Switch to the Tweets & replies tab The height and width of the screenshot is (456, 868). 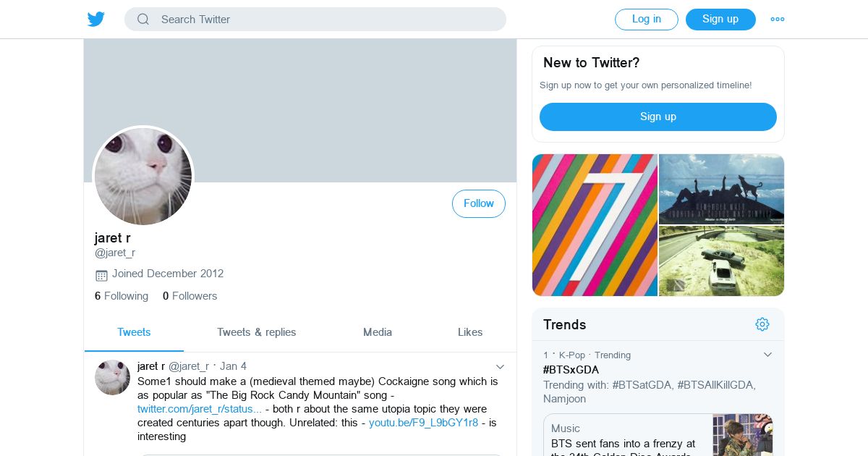[x=257, y=332]
